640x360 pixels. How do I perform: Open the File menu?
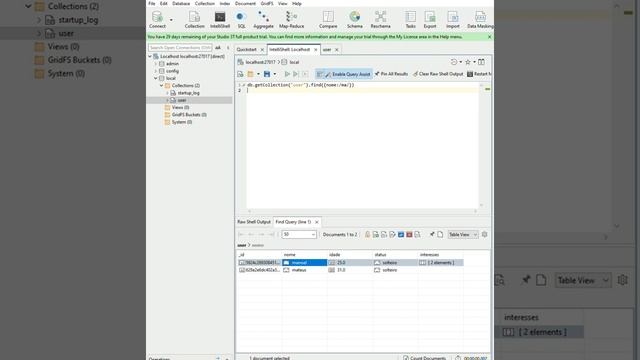click(152, 3)
